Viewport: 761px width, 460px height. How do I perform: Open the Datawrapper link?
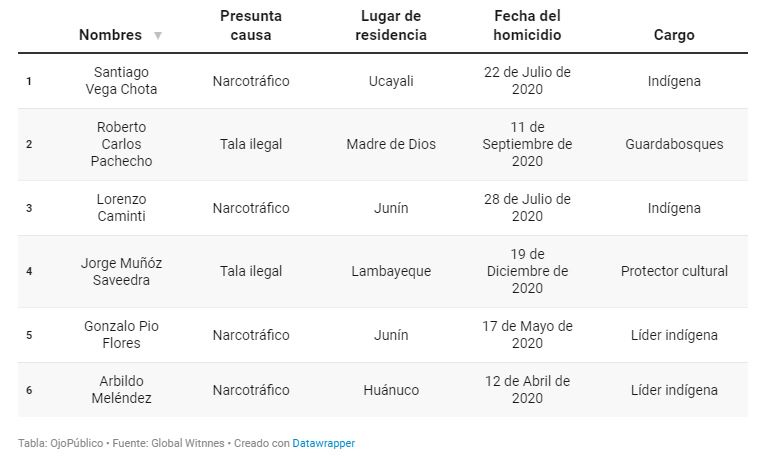click(x=323, y=443)
